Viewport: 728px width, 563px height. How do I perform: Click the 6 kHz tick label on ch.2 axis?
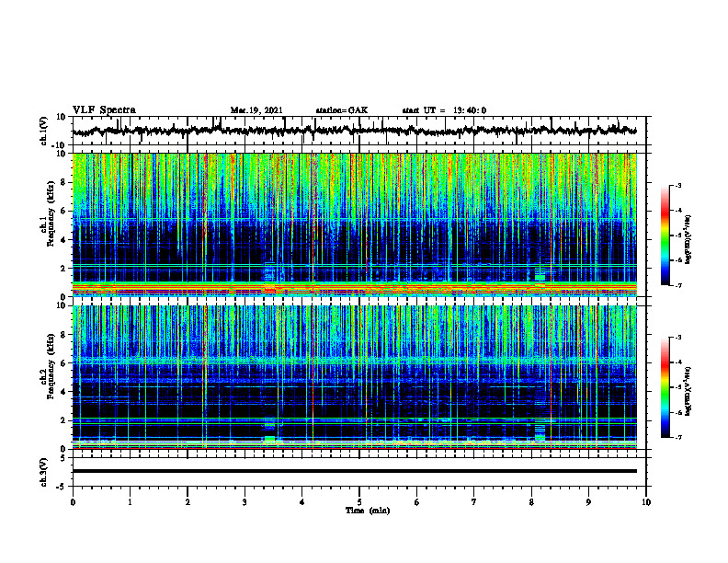[64, 362]
